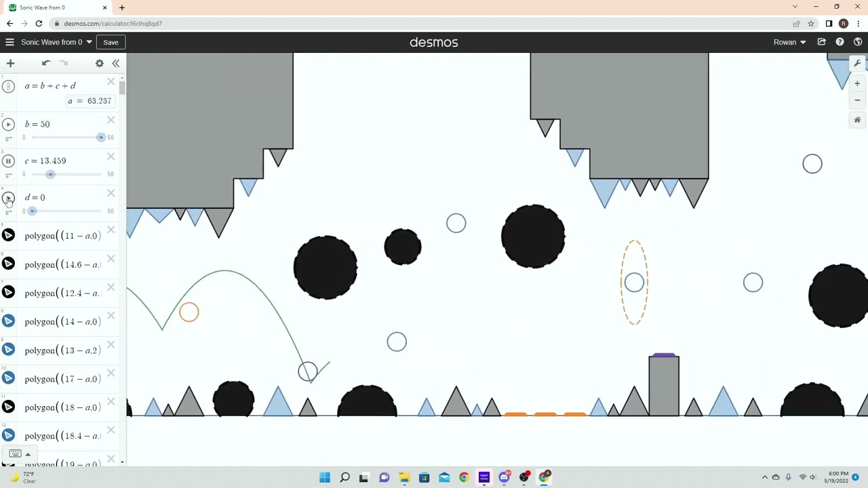
Task: Toggle visibility of polygon (17 − a,0)
Action: tap(8, 378)
